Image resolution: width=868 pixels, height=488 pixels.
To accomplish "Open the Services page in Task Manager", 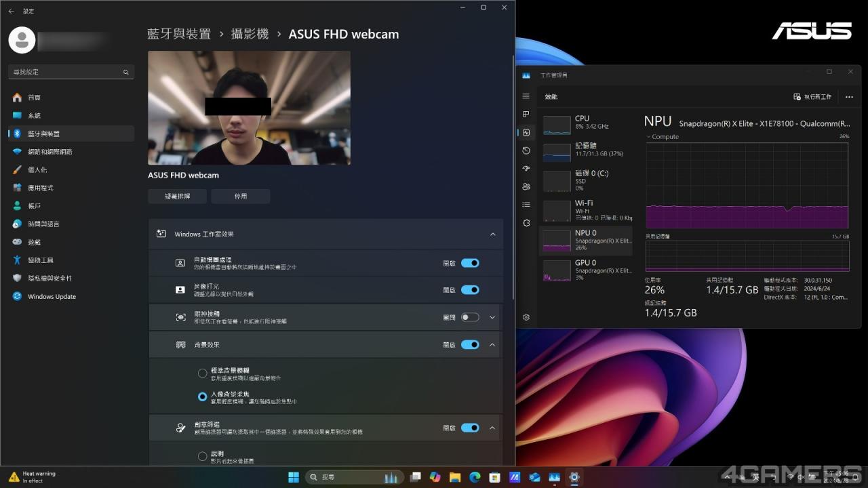I will [526, 223].
